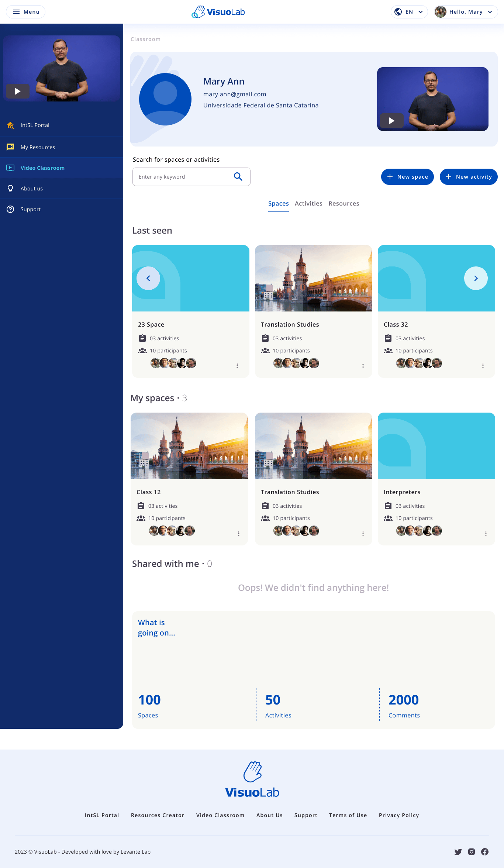Switch to the Activities tab
504x868 pixels.
click(x=308, y=204)
